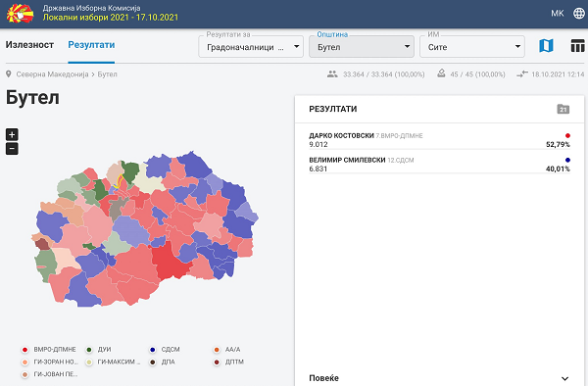Image resolution: width=588 pixels, height=386 pixels.
Task: Click the polling stations ballot icon
Action: (x=441, y=73)
